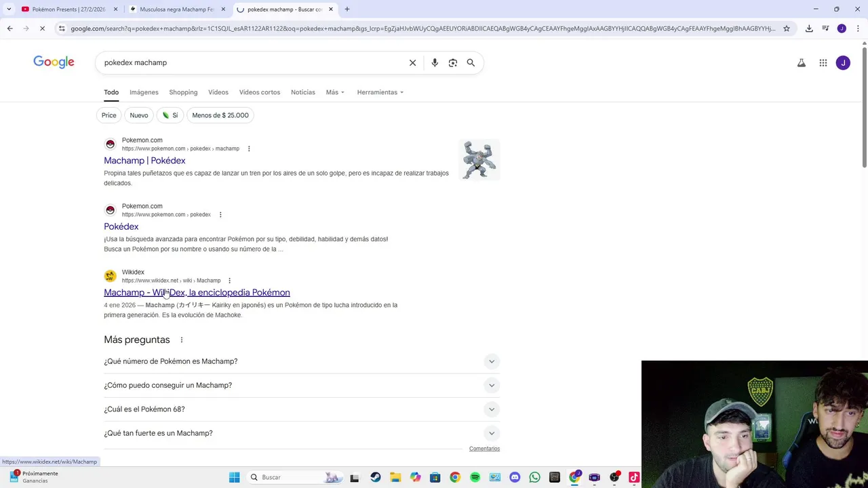Apply the Nuevo filter chip
The image size is (868, 488).
click(x=139, y=115)
